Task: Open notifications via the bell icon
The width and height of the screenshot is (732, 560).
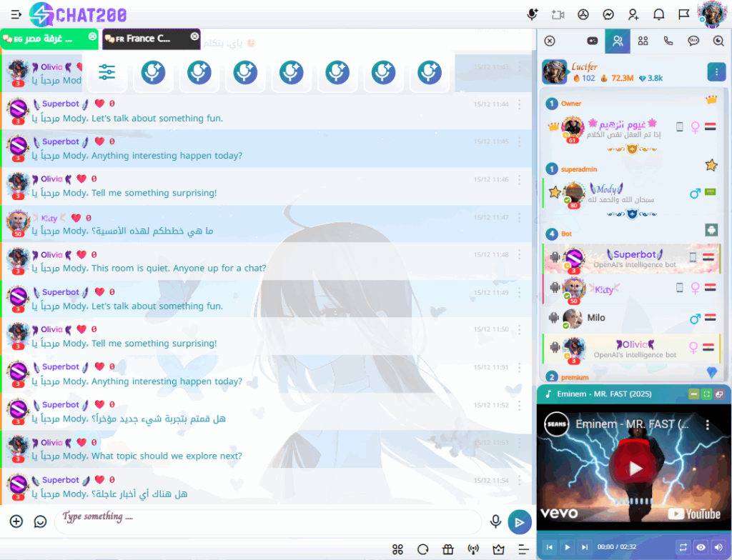Action: tap(658, 14)
